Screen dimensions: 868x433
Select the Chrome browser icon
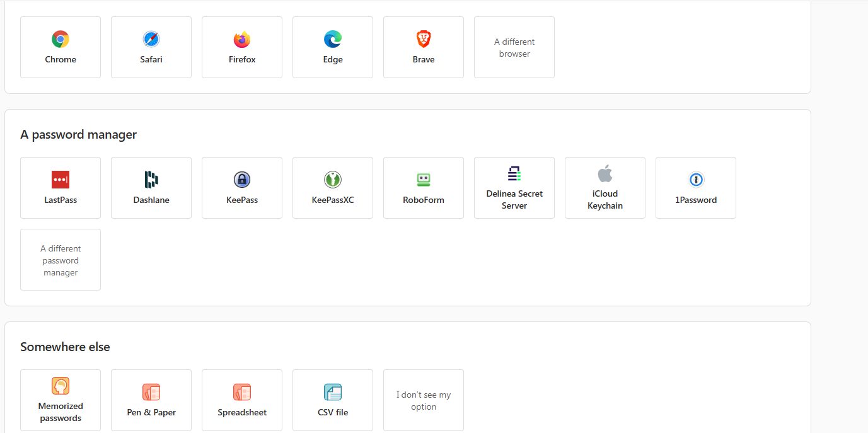[61, 40]
